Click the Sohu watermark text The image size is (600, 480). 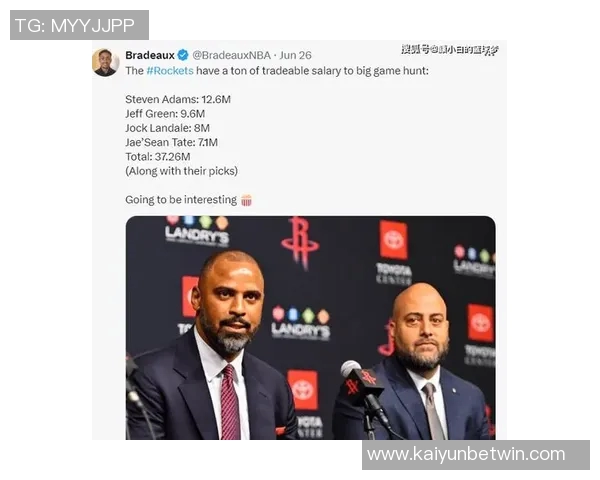(450, 50)
